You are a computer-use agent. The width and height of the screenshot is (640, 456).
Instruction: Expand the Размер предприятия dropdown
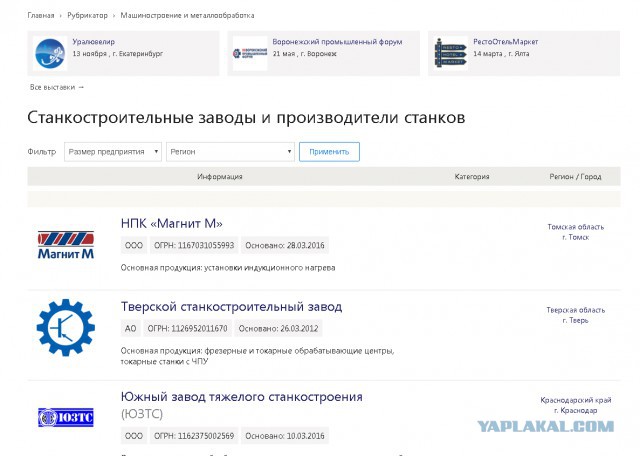[x=113, y=152]
